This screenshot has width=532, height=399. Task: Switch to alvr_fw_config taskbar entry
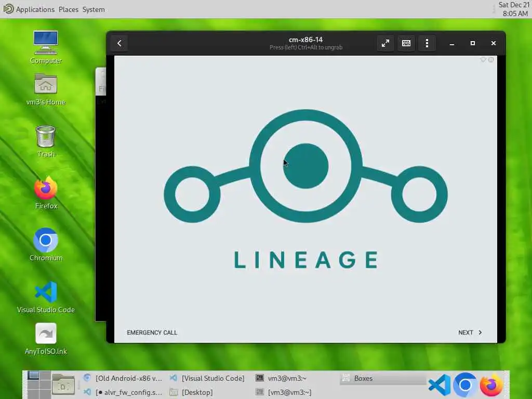pyautogui.click(x=123, y=392)
